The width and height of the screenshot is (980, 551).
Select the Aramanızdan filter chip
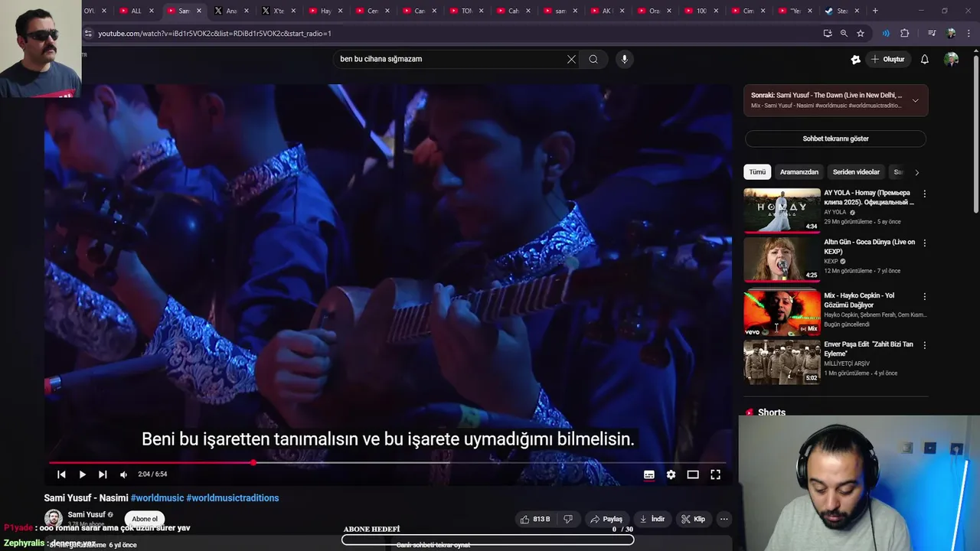pyautogui.click(x=799, y=172)
